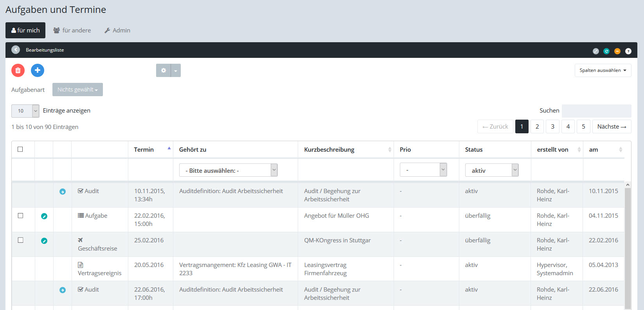This screenshot has height=310, width=644.
Task: Click the back arrow beside Bearbeitungsliste
Action: pos(16,50)
